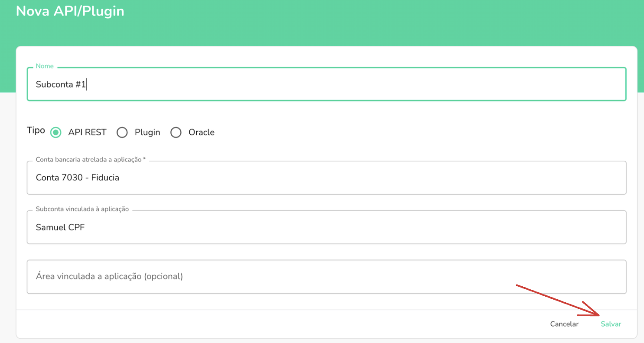Click the "Conta 7030 - Fiducia" selected value
644x343 pixels.
pyautogui.click(x=78, y=178)
